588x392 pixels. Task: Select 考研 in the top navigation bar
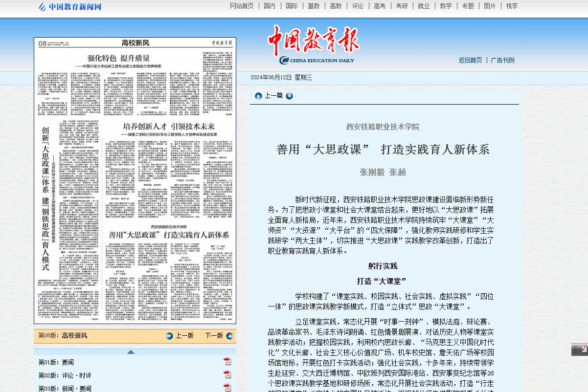tap(402, 6)
